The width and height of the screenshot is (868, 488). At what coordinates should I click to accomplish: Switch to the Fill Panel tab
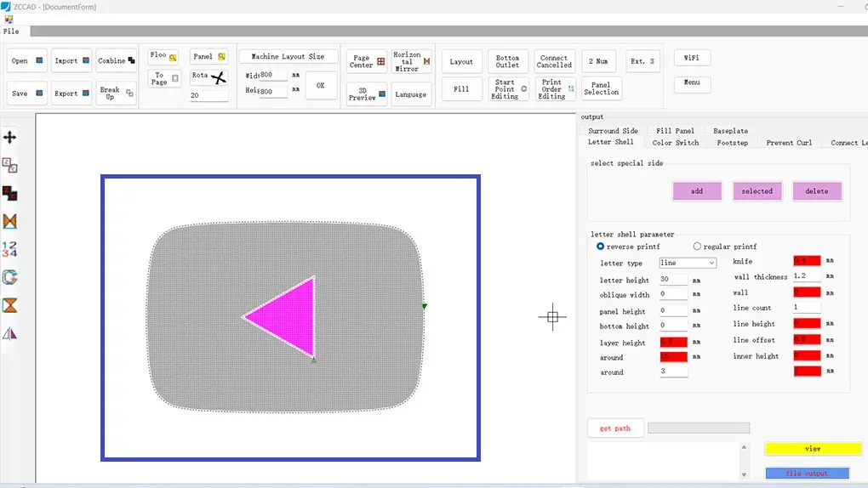coord(675,131)
